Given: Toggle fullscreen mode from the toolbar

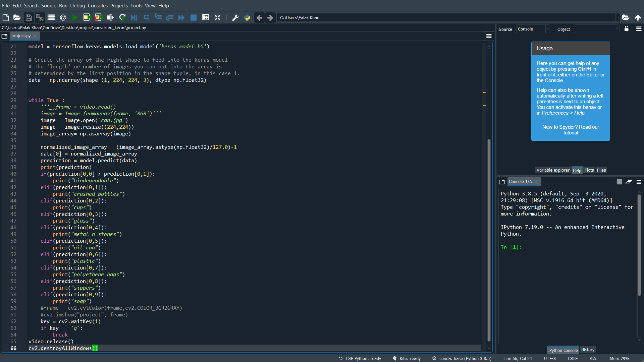Looking at the screenshot, I should click(217, 17).
